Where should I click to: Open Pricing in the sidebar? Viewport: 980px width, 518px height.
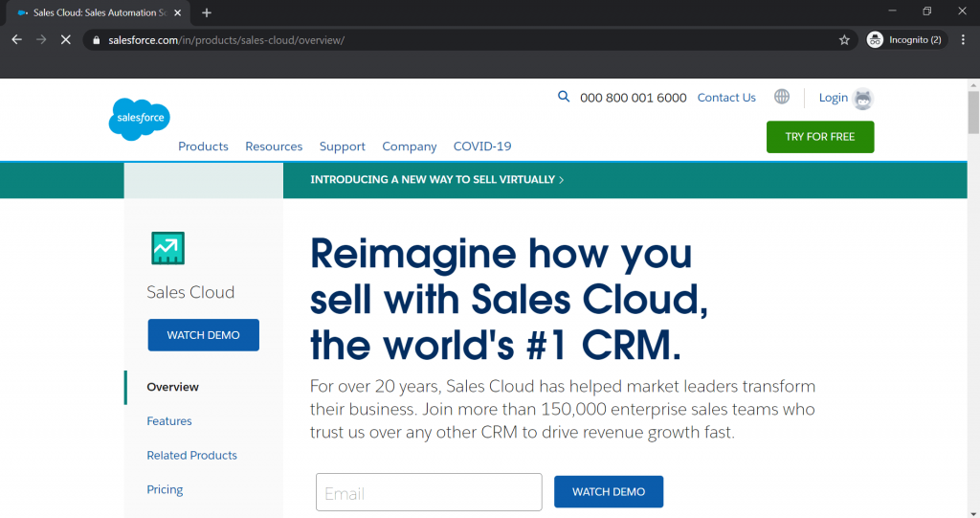click(165, 489)
